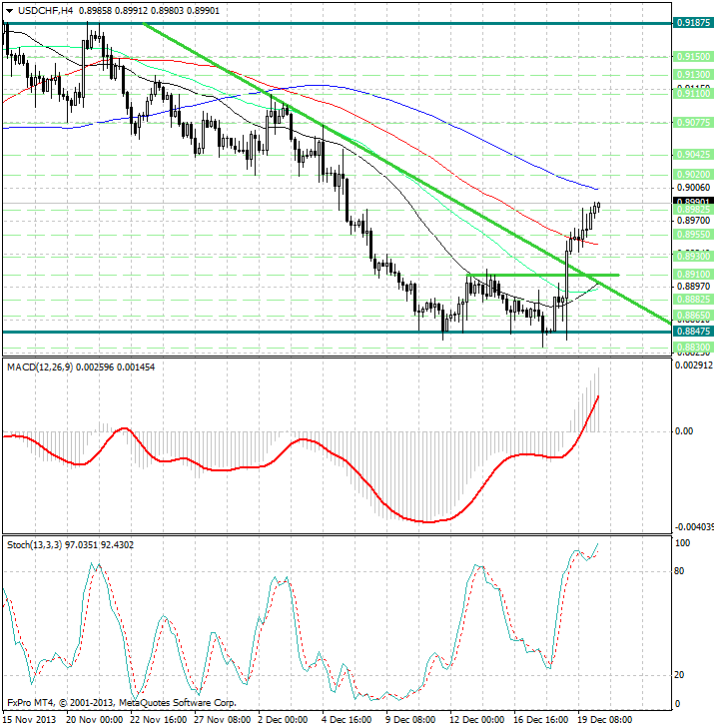Click the USDCHF,H4 chart title text
This screenshot has width=714, height=728.
(x=42, y=10)
